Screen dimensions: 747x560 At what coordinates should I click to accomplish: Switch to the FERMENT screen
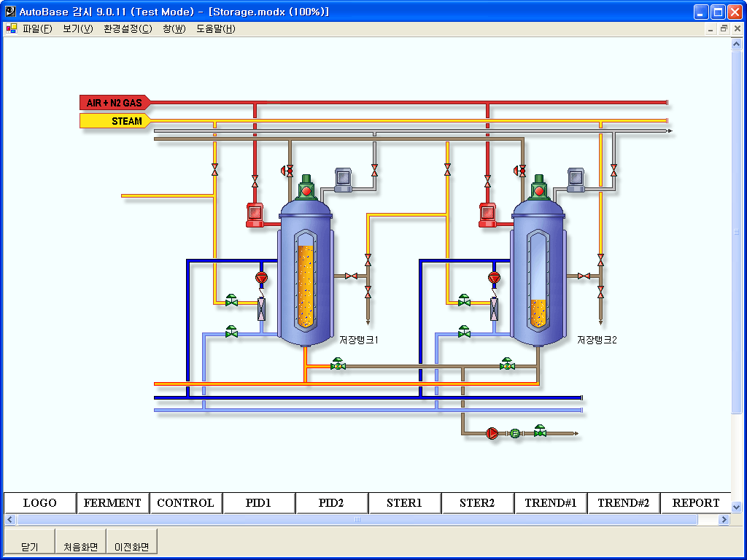pyautogui.click(x=113, y=503)
